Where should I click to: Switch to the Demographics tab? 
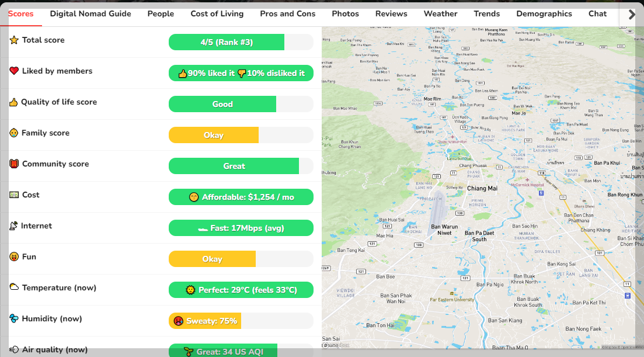point(544,13)
